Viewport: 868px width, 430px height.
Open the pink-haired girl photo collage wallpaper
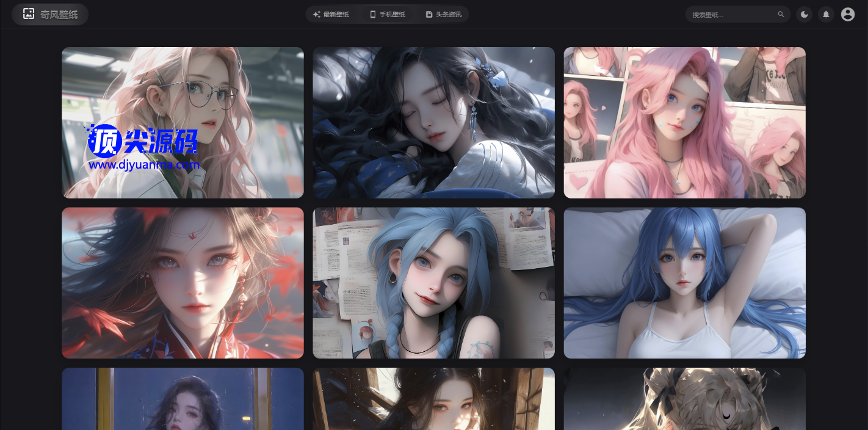tap(684, 122)
